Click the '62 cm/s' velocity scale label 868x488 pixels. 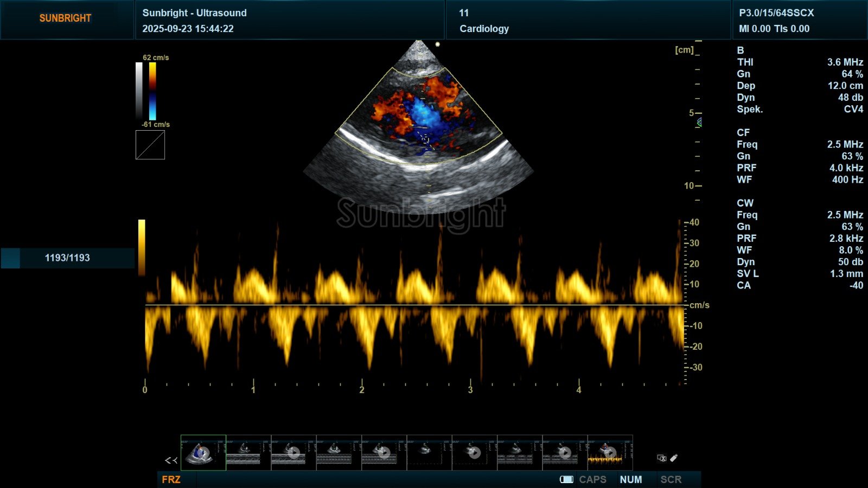(x=156, y=57)
